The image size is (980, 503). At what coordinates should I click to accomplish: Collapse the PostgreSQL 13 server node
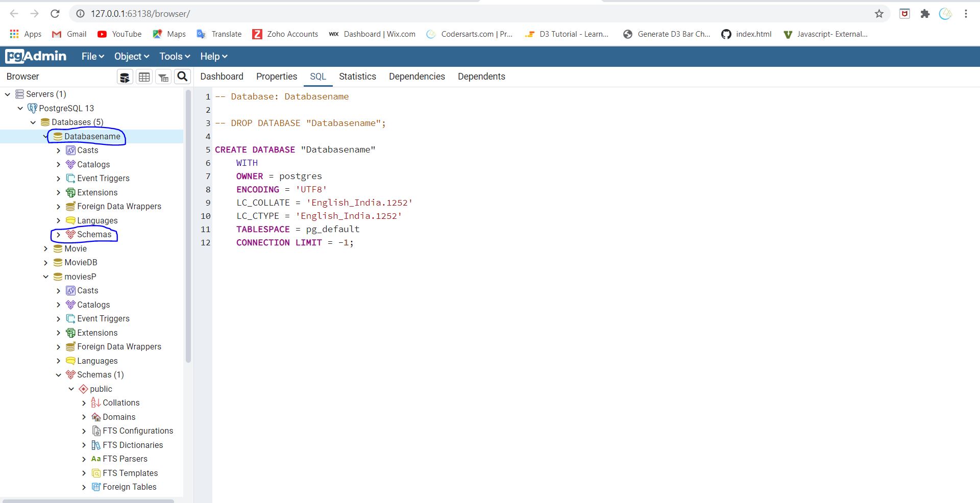[x=20, y=108]
